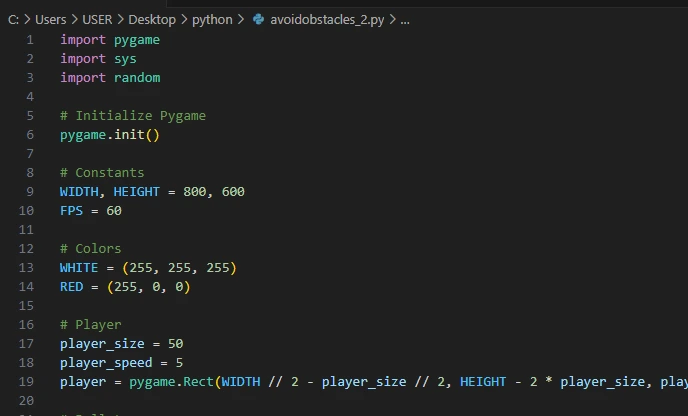Click the 'RED' variable on line 14

click(x=72, y=287)
